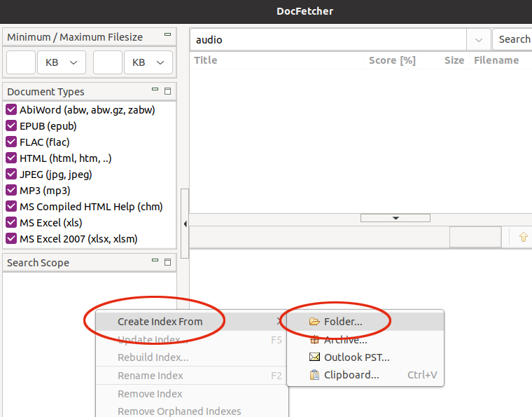532x417 pixels.
Task: Minimize the Search Scope panel
Action: (155, 261)
